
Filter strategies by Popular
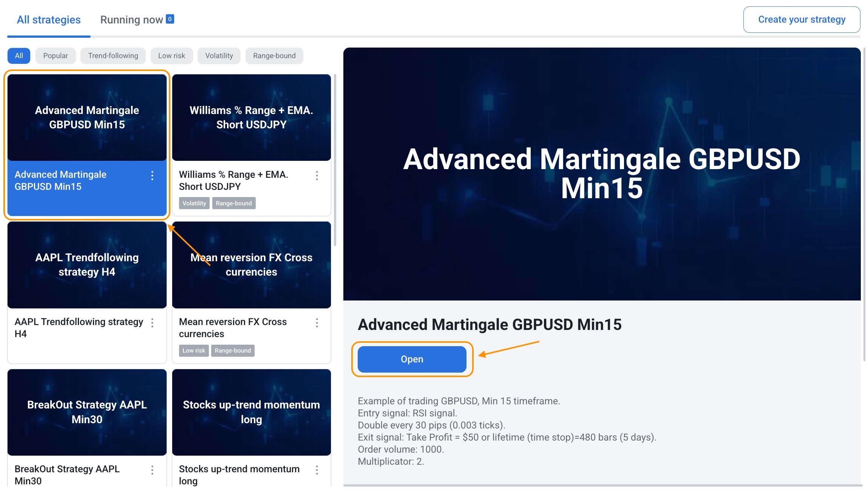click(56, 56)
